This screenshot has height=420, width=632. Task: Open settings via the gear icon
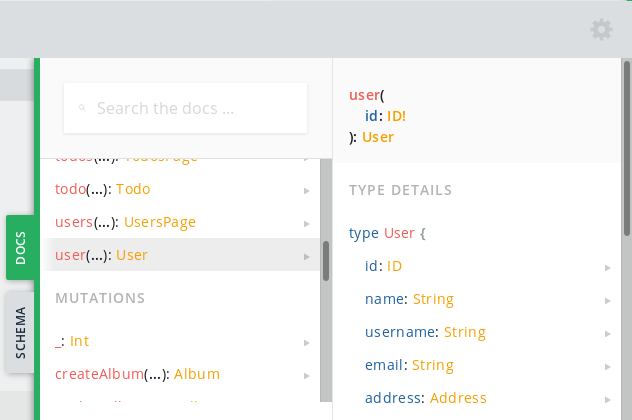point(601,29)
